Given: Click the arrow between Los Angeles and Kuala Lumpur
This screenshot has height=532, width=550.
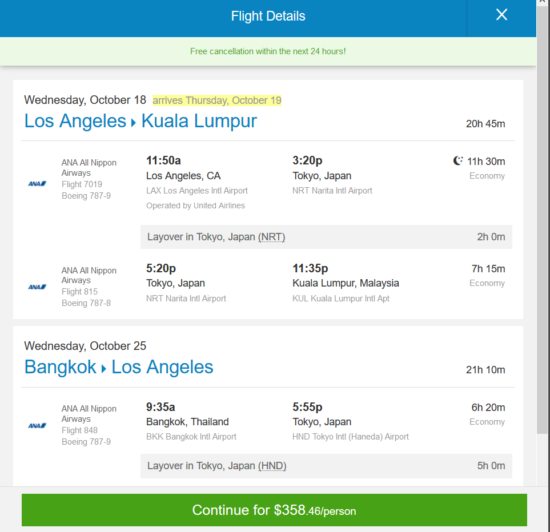Looking at the screenshot, I should [x=133, y=123].
